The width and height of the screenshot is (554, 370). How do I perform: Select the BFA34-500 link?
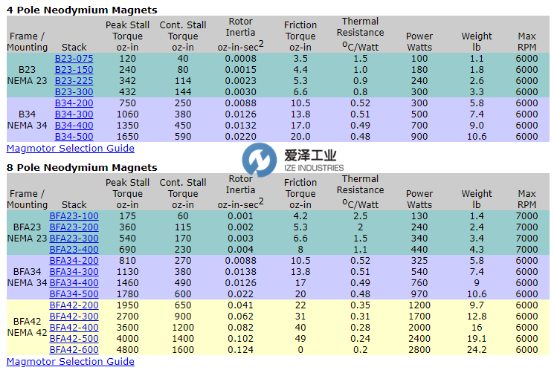pyautogui.click(x=74, y=294)
